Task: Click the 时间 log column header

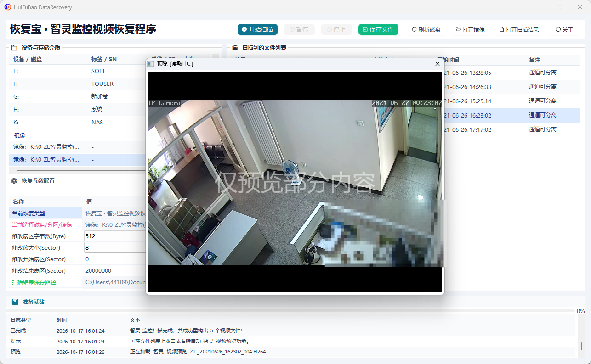Action: (62, 320)
